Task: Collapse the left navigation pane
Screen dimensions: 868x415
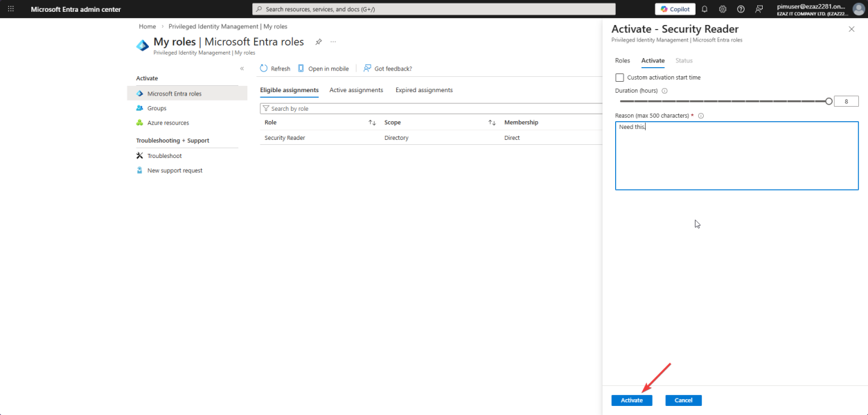Action: tap(242, 69)
